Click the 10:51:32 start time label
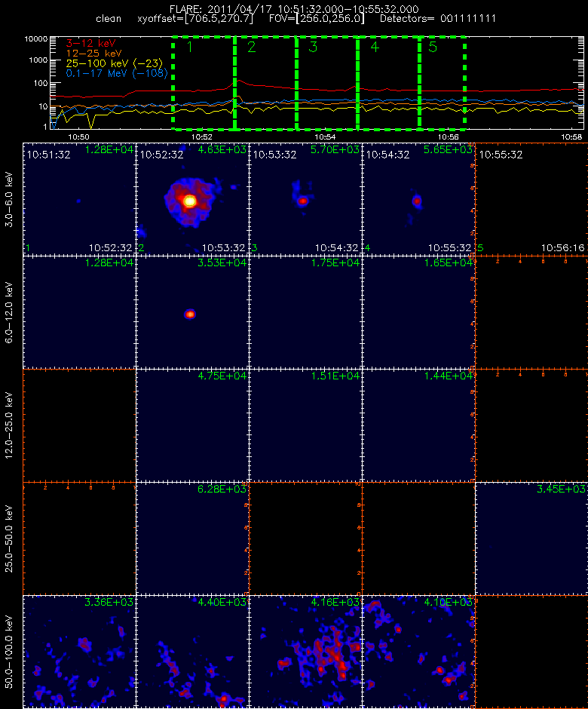The height and width of the screenshot is (709, 588). pyautogui.click(x=48, y=155)
